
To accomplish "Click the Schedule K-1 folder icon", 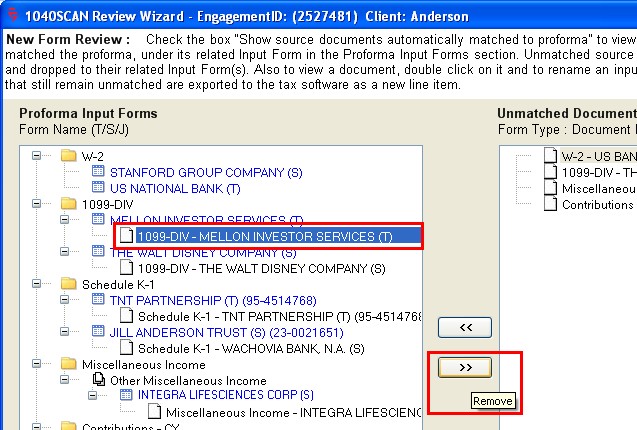I will (69, 283).
